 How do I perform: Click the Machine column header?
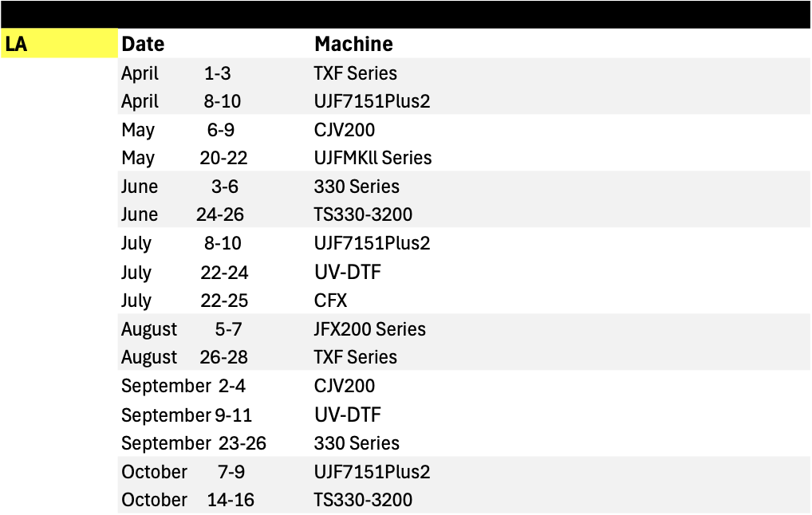(353, 44)
